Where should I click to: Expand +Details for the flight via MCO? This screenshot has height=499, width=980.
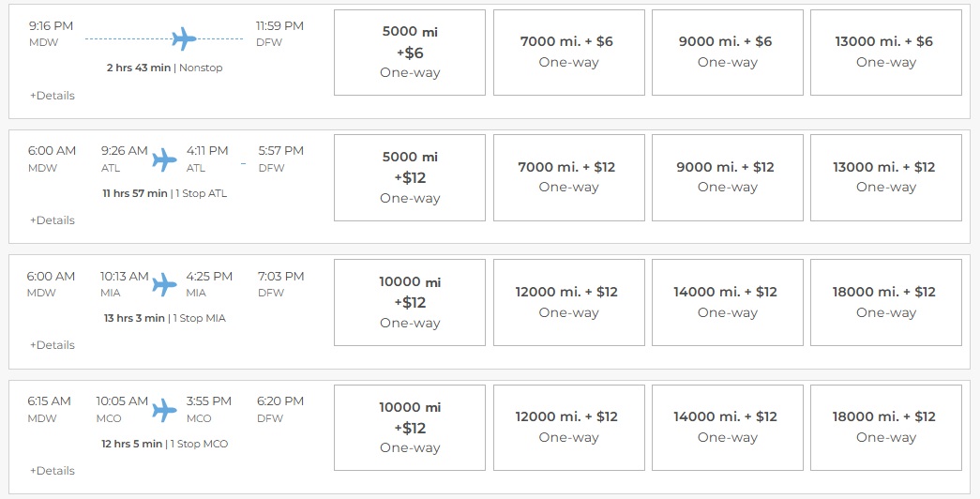tap(53, 471)
